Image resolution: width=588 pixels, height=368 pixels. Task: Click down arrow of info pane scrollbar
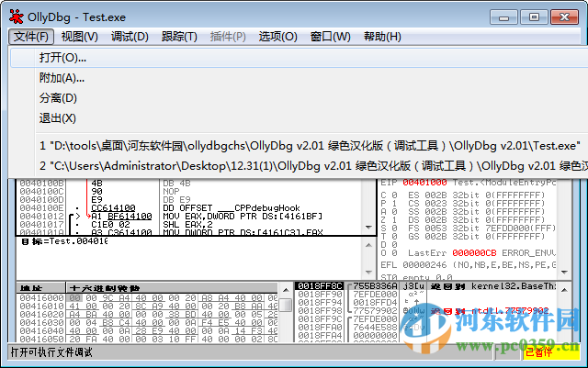coord(368,273)
